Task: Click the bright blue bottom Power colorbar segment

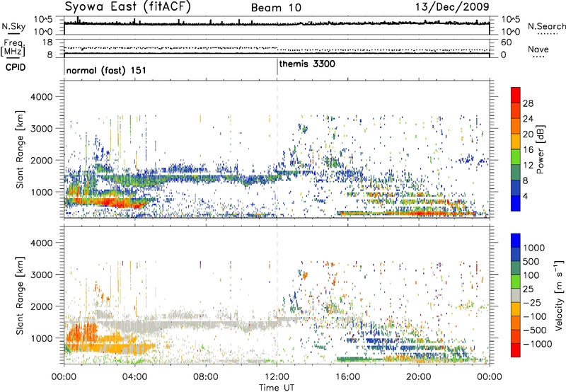Action: pyautogui.click(x=516, y=204)
